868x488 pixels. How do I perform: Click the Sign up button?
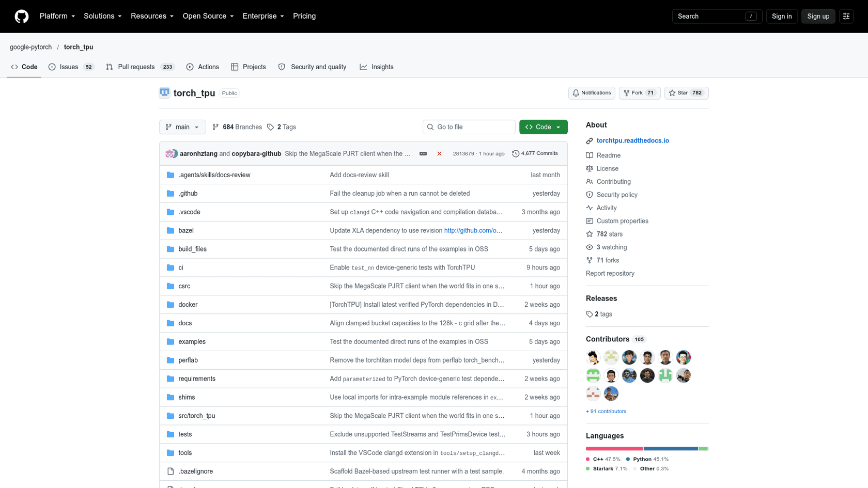[818, 17]
